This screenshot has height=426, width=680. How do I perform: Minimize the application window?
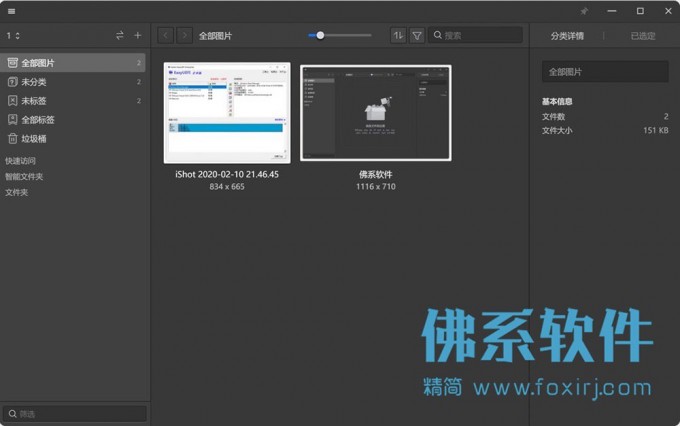click(x=612, y=11)
